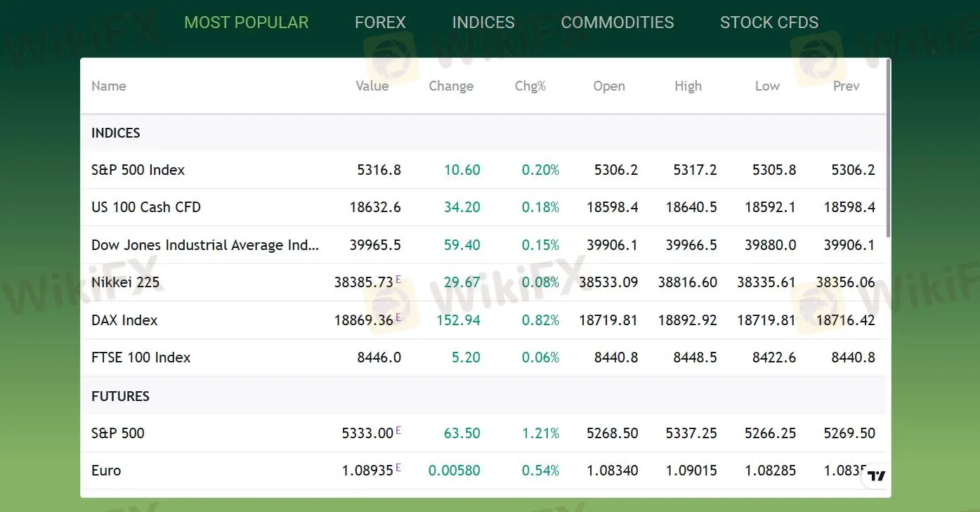Image resolution: width=980 pixels, height=512 pixels.
Task: Click the E marker beside Nikkei 225 value
Action: pos(398,280)
